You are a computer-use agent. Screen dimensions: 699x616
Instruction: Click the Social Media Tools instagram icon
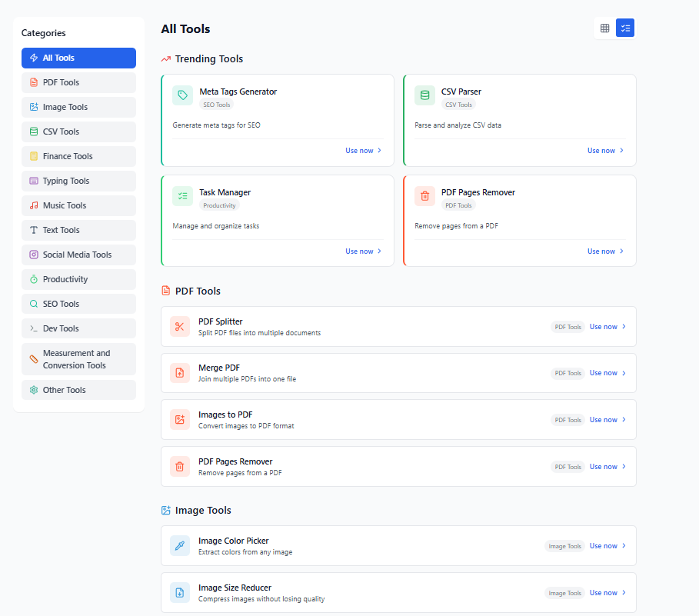point(34,255)
